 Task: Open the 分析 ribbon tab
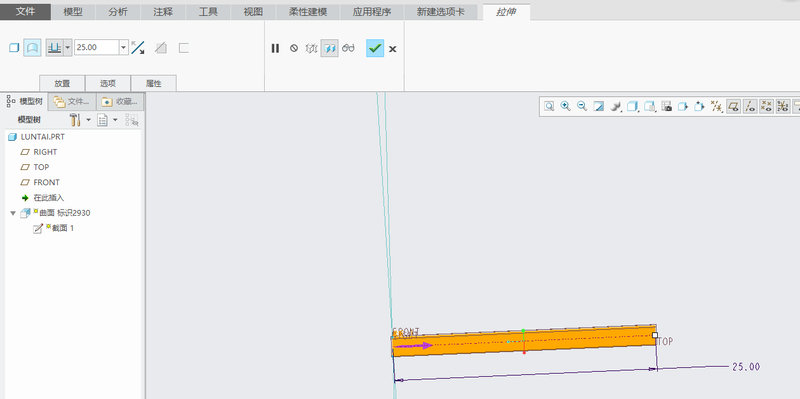click(x=118, y=12)
